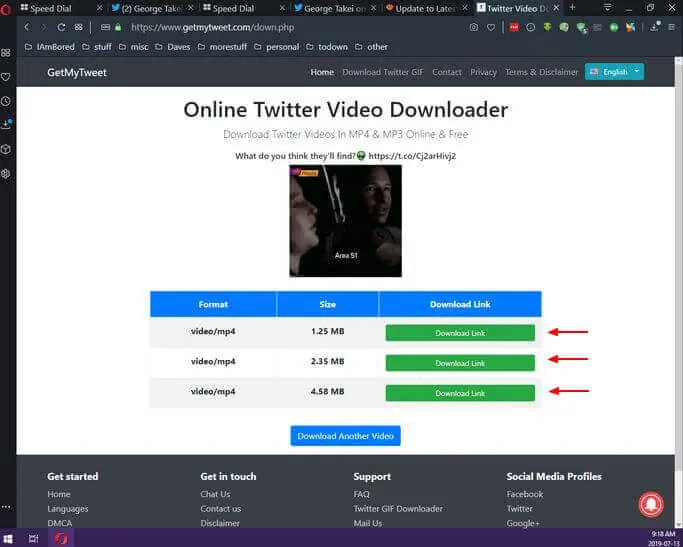Image resolution: width=683 pixels, height=547 pixels.
Task: Open history clock in sidebar
Action: [6, 101]
